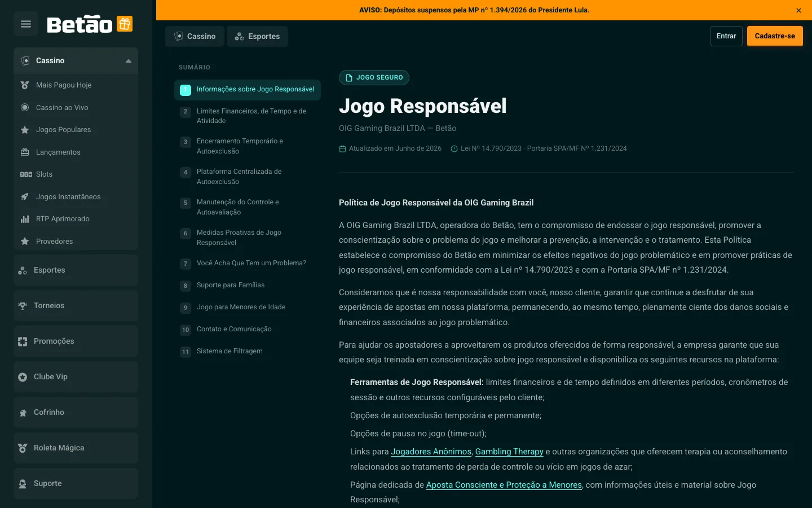Dismiss the orange AVISO banner

(x=798, y=10)
